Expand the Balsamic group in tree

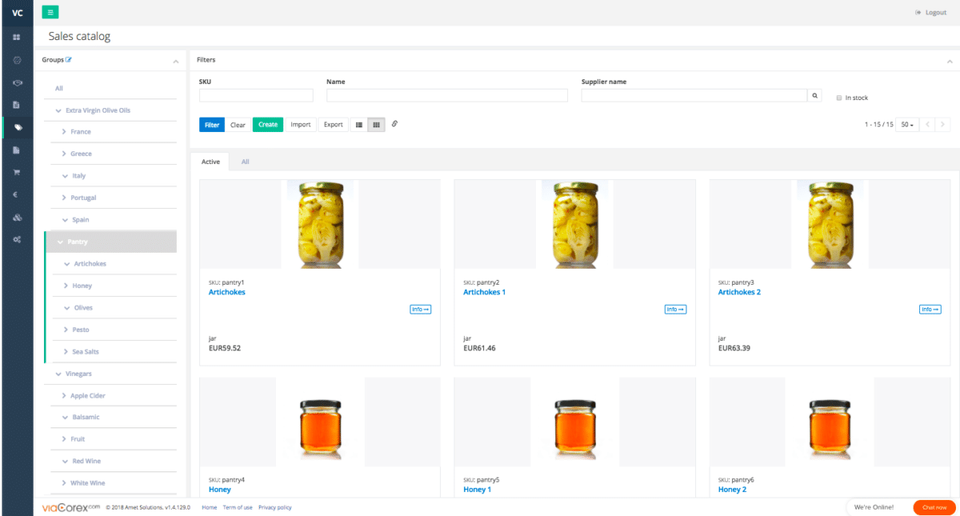coord(64,417)
